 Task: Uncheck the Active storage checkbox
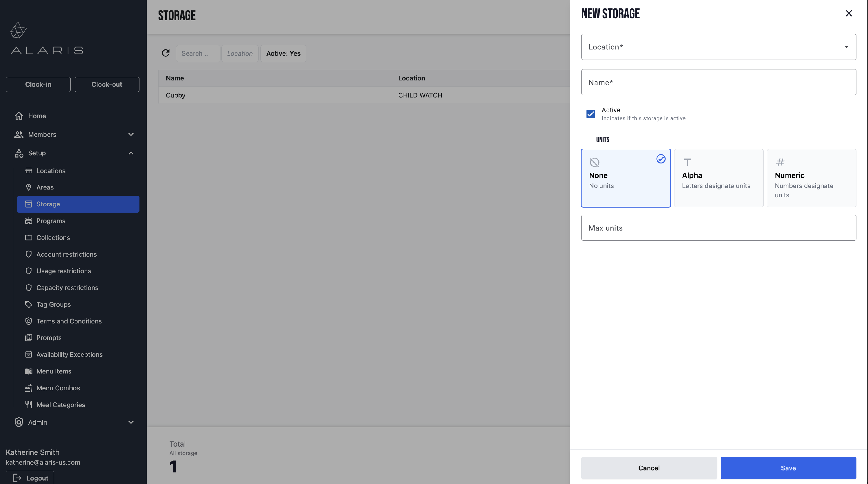(590, 114)
